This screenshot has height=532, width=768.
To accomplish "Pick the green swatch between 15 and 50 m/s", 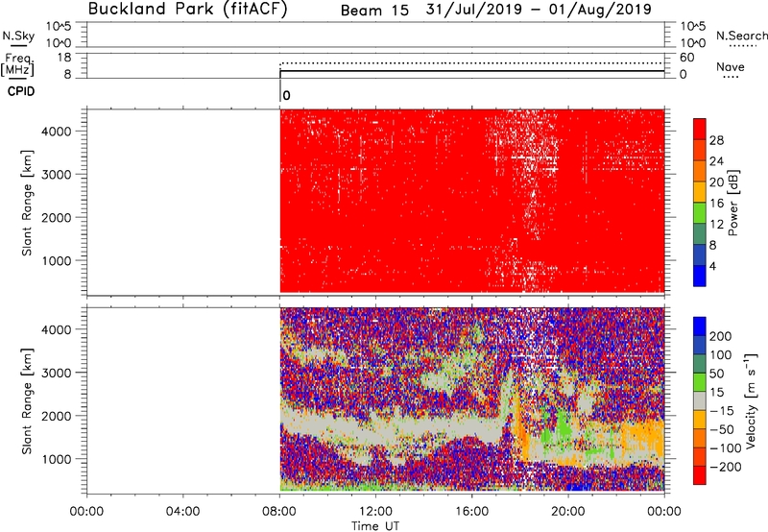I will coord(700,382).
